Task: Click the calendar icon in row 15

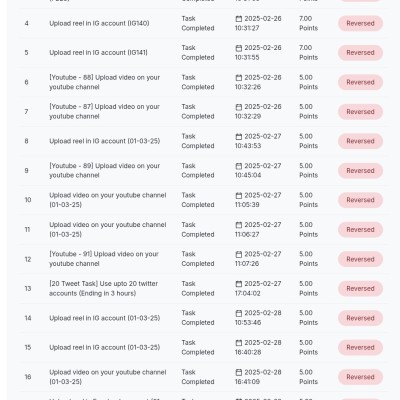Action: [x=239, y=343]
